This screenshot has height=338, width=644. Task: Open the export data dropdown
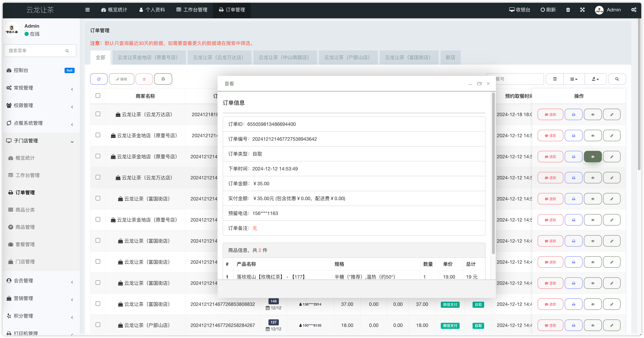pyautogui.click(x=595, y=79)
